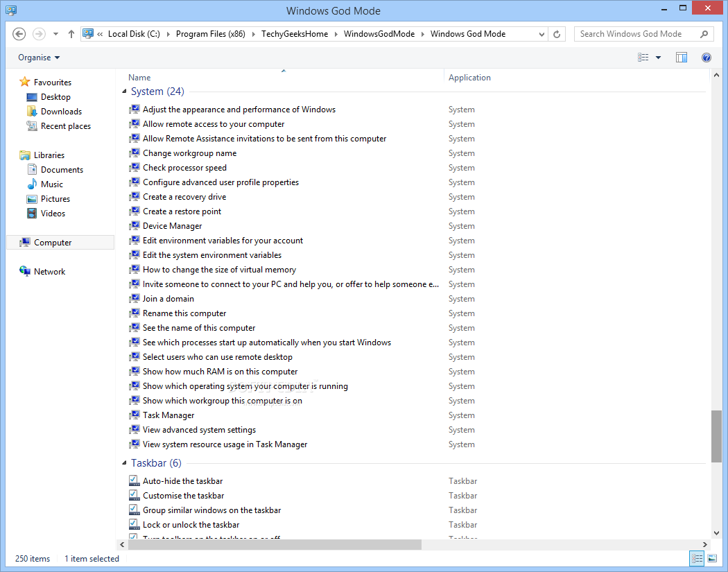The width and height of the screenshot is (728, 572).
Task: Open the Help icon
Action: [x=707, y=58]
